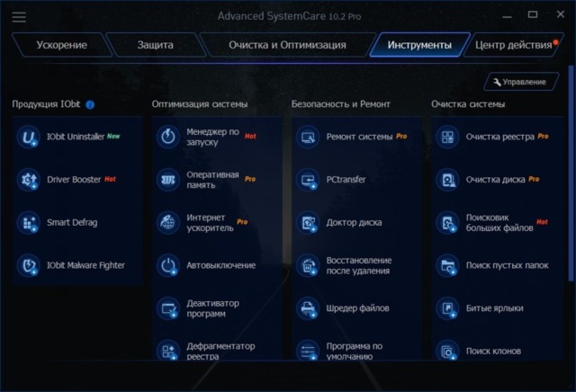576x392 pixels.
Task: Open the Центр действия tab
Action: [x=511, y=45]
